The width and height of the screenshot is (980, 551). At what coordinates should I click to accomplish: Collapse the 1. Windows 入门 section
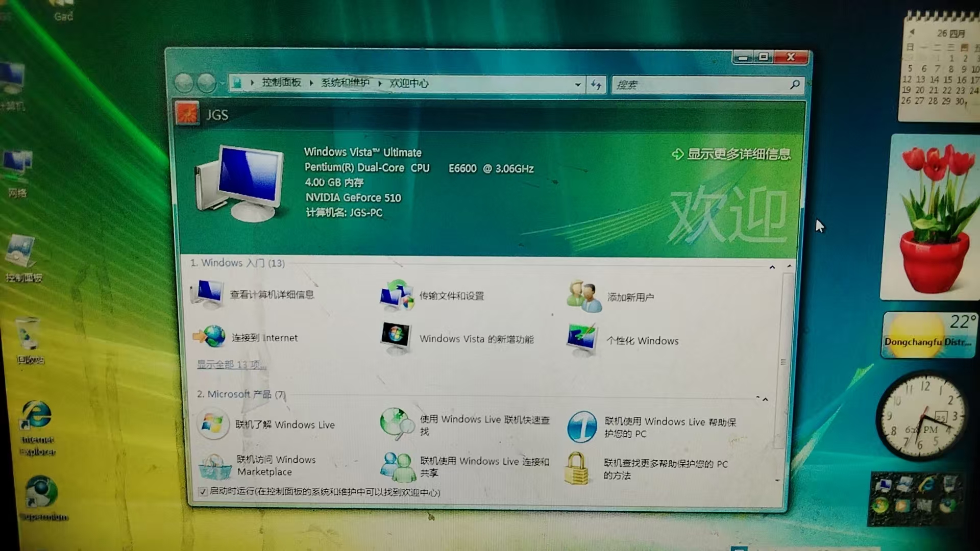[772, 267]
